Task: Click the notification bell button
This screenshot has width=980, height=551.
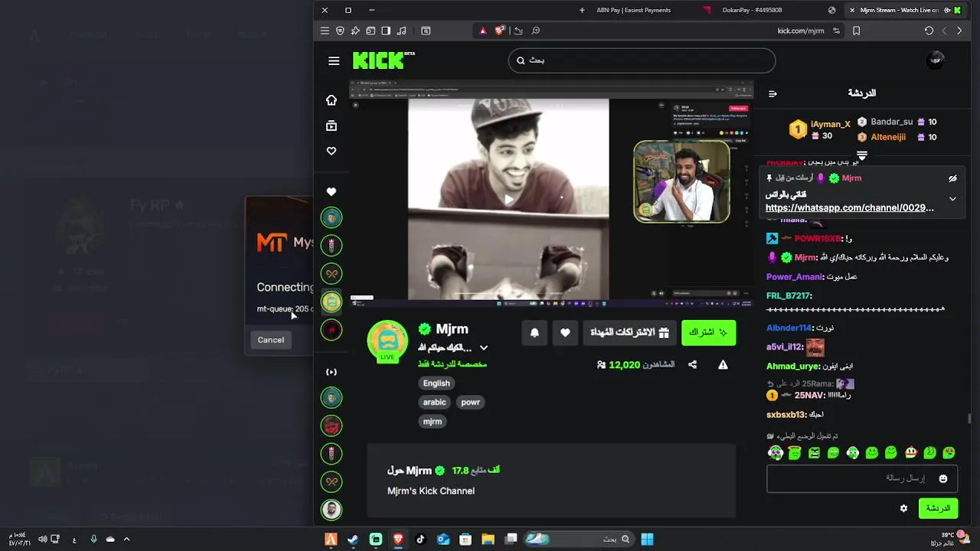Action: [534, 332]
